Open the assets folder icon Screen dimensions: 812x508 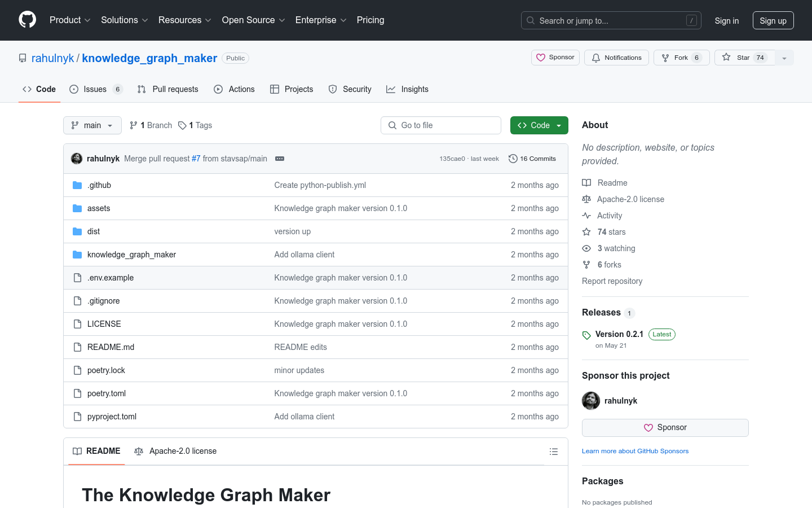coord(77,208)
